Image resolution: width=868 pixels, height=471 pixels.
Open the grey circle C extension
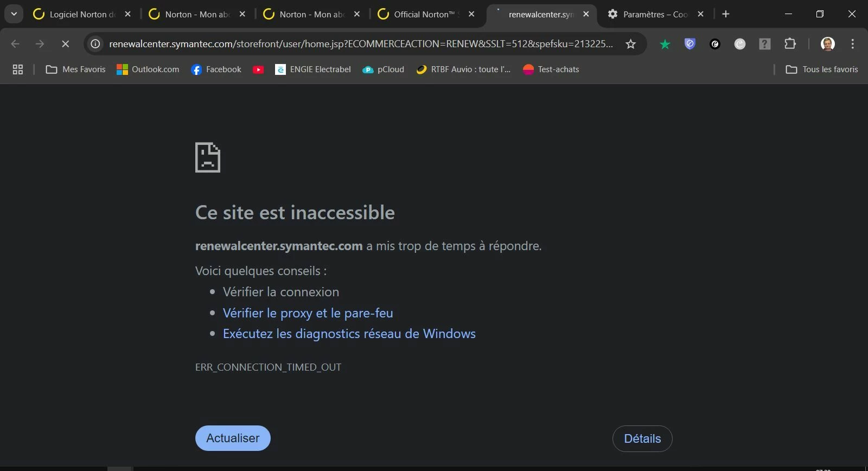click(740, 44)
